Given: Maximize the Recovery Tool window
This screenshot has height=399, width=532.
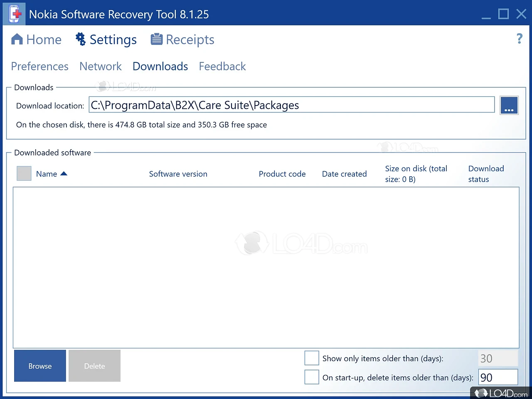Looking at the screenshot, I should point(504,14).
